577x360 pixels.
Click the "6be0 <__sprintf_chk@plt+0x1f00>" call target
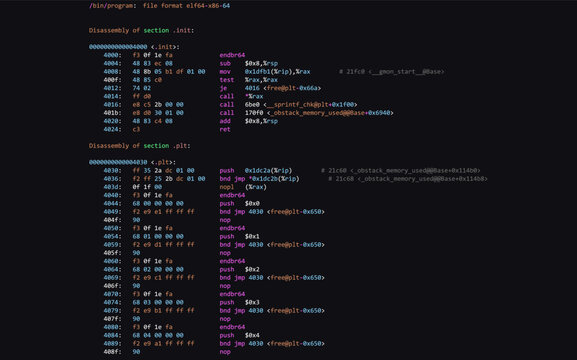(301, 105)
